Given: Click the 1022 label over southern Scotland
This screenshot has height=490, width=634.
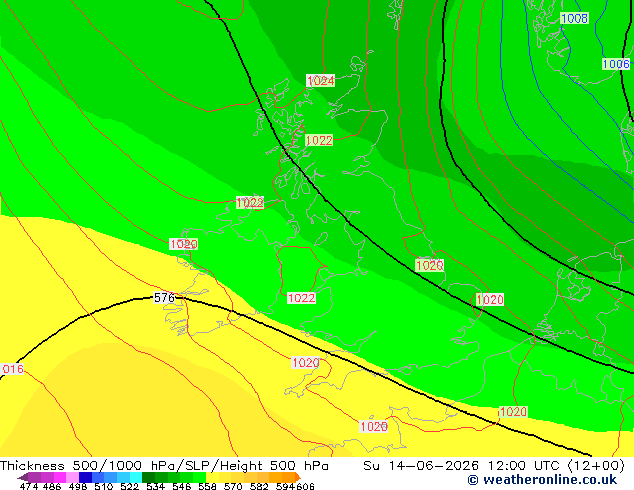Looking at the screenshot, I should coord(319,140).
